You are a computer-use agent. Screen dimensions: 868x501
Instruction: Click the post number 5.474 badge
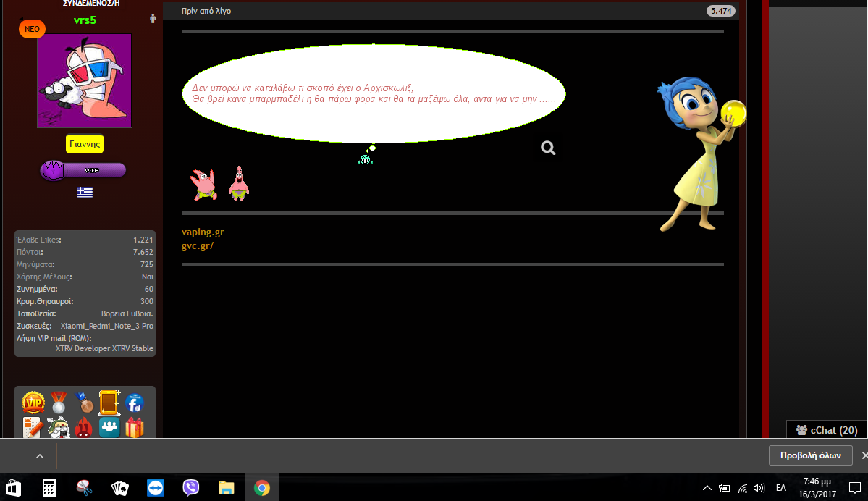[720, 11]
